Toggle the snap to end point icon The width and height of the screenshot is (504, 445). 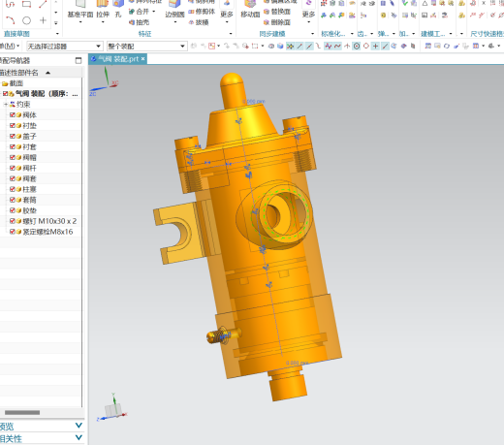(299, 47)
